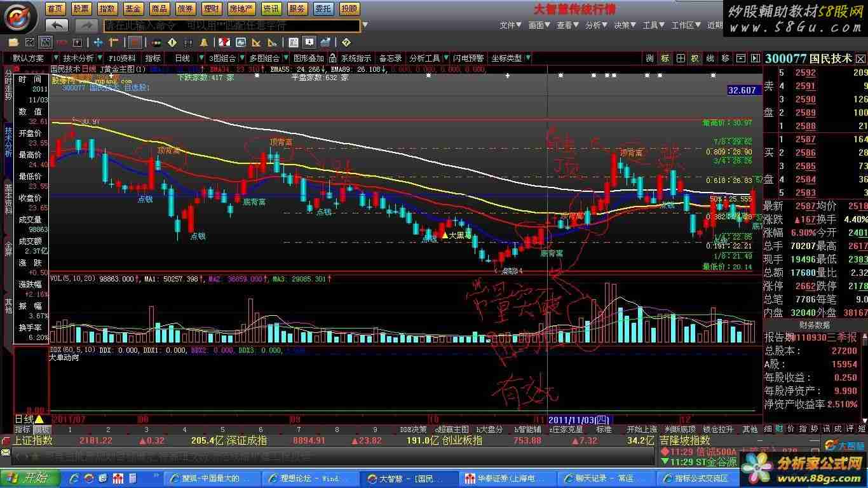Click the 线 line drawing icon
The image size is (868, 488).
click(x=710, y=58)
